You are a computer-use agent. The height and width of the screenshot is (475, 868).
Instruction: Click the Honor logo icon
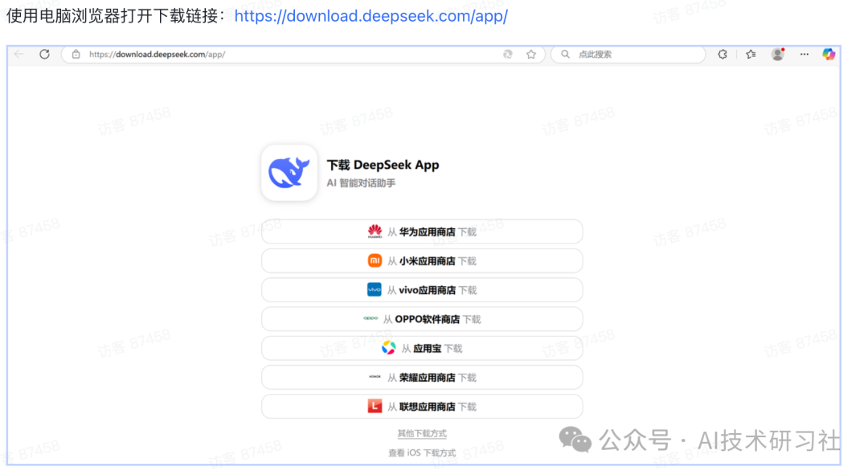point(375,376)
